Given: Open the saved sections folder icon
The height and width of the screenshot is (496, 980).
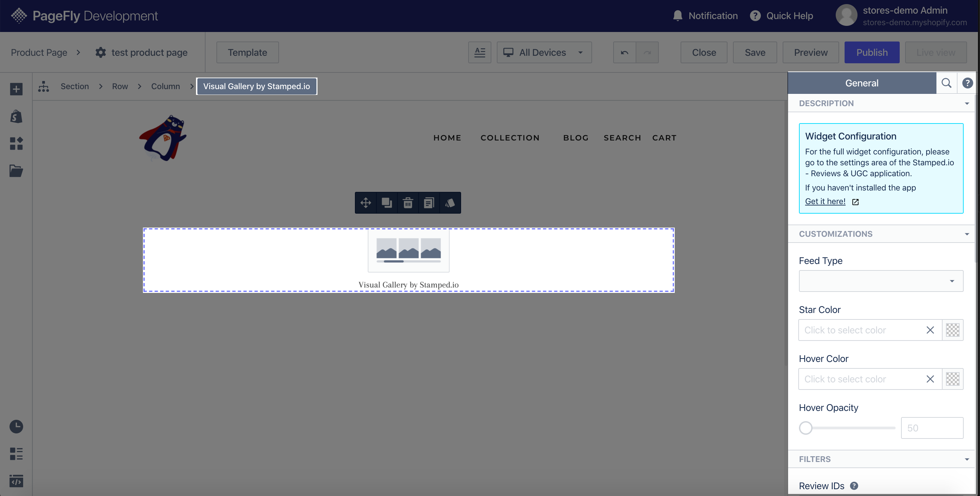Looking at the screenshot, I should click(x=16, y=171).
